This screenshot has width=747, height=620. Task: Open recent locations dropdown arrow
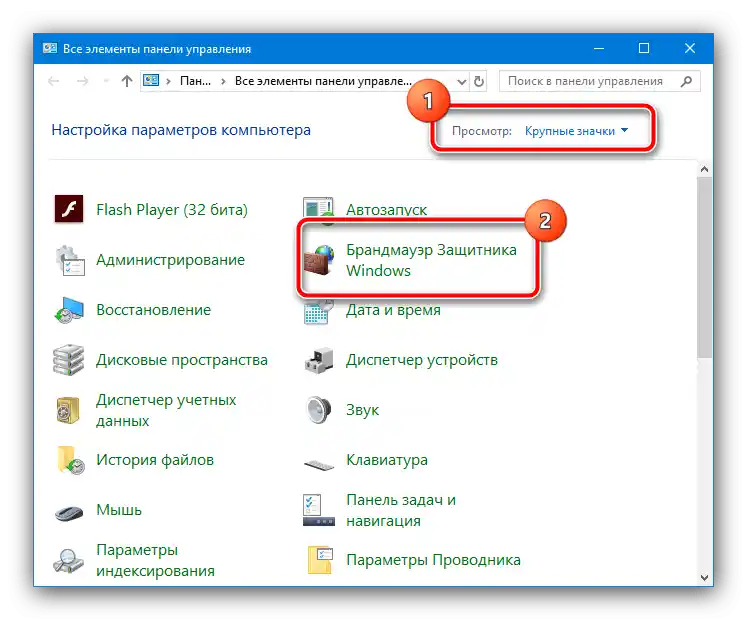click(x=106, y=81)
